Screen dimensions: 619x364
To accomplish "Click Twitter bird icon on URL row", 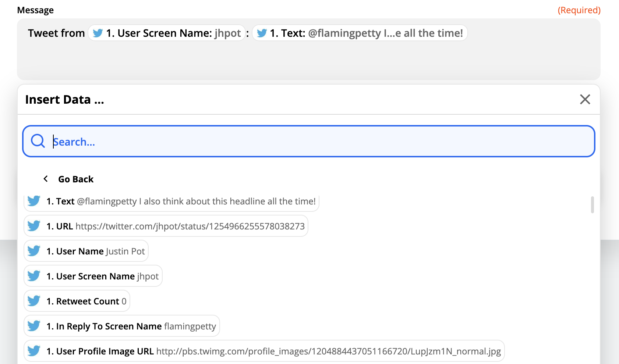I will click(34, 226).
